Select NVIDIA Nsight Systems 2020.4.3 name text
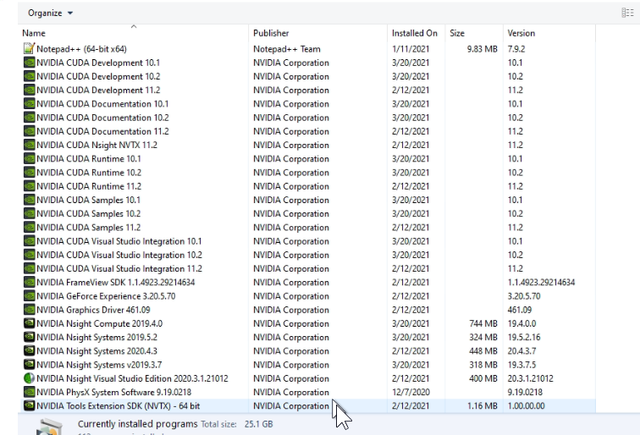Image resolution: width=640 pixels, height=435 pixels. (x=97, y=351)
